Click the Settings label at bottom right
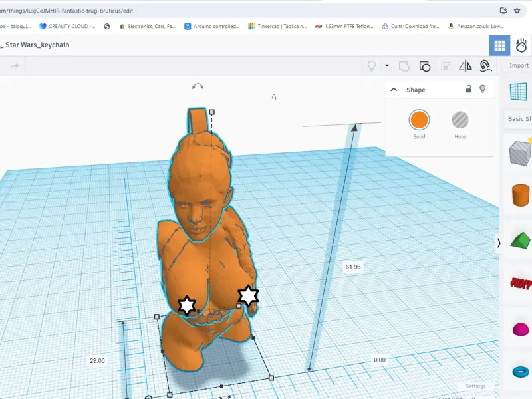The image size is (532, 399). point(475,386)
